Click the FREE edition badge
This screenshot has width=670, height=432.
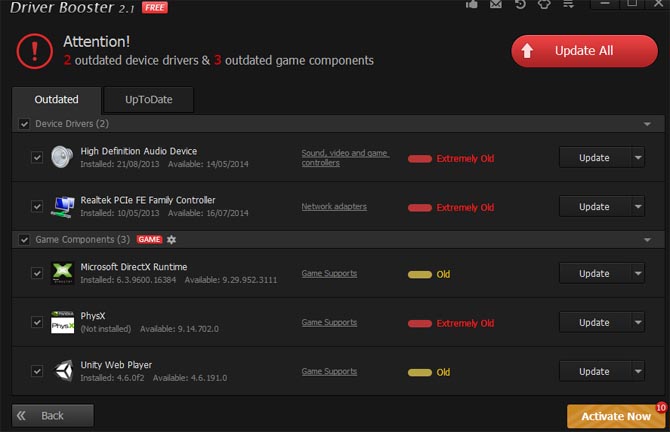pyautogui.click(x=155, y=7)
